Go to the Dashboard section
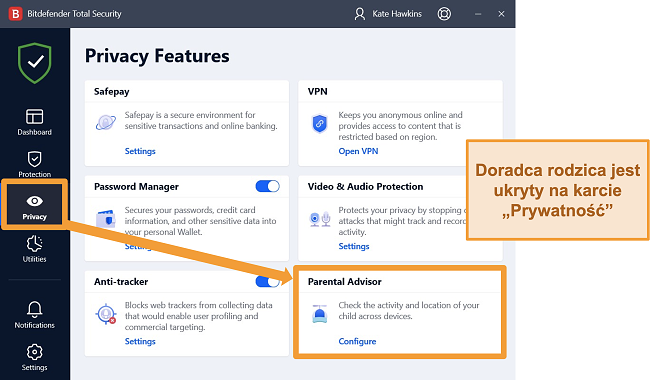 click(34, 122)
